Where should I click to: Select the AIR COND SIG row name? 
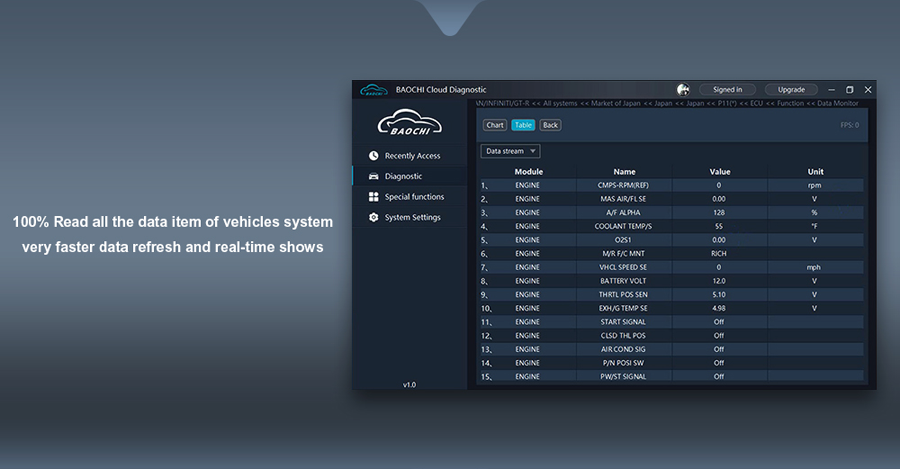623,350
